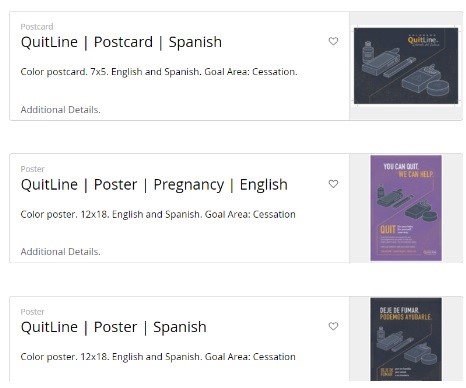The width and height of the screenshot is (466, 388).
Task: Open Additional Details for Pregnancy English poster
Action: pos(60,252)
